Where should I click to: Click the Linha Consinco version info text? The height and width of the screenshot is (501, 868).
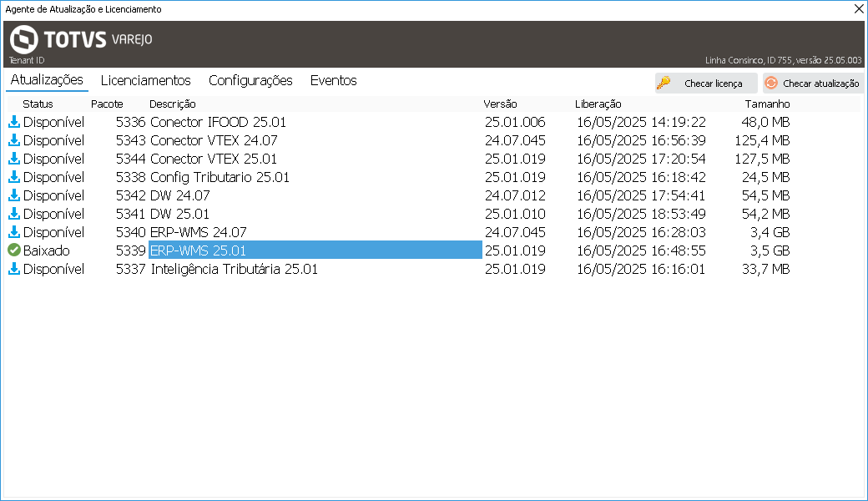tap(784, 60)
